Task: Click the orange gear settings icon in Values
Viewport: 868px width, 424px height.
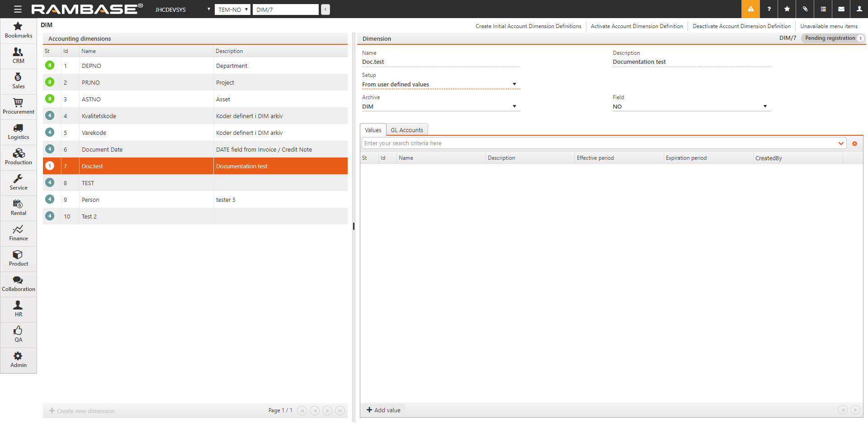Action: pyautogui.click(x=854, y=143)
